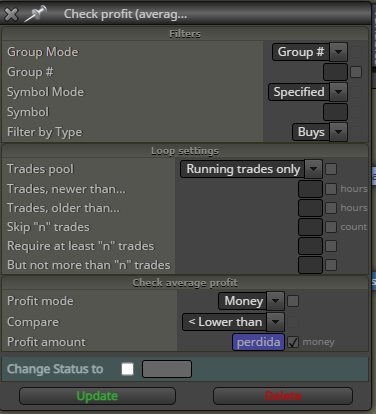Image resolution: width=376 pixels, height=414 pixels.
Task: Pin the Check profit window
Action: pyautogui.click(x=35, y=14)
